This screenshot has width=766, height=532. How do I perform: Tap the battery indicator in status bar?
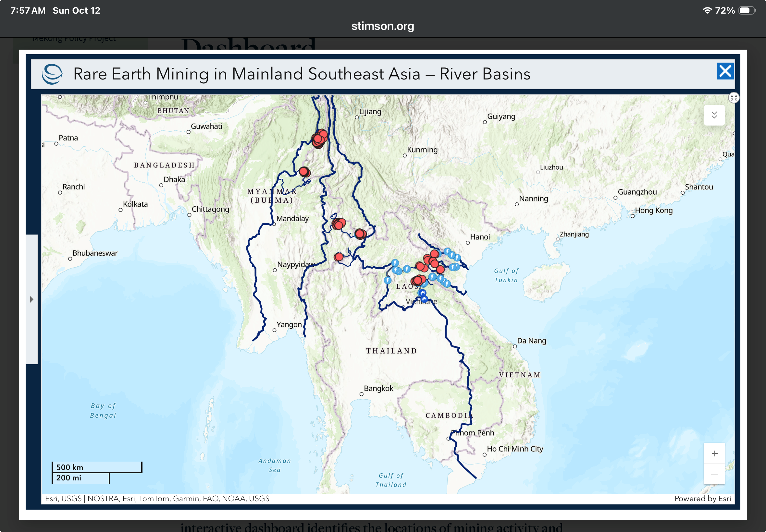[746, 11]
